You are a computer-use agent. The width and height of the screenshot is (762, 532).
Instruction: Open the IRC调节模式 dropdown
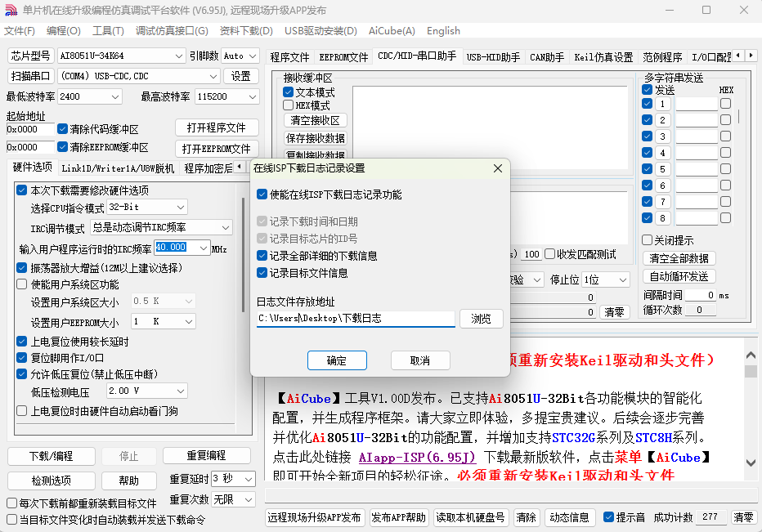[x=161, y=227]
